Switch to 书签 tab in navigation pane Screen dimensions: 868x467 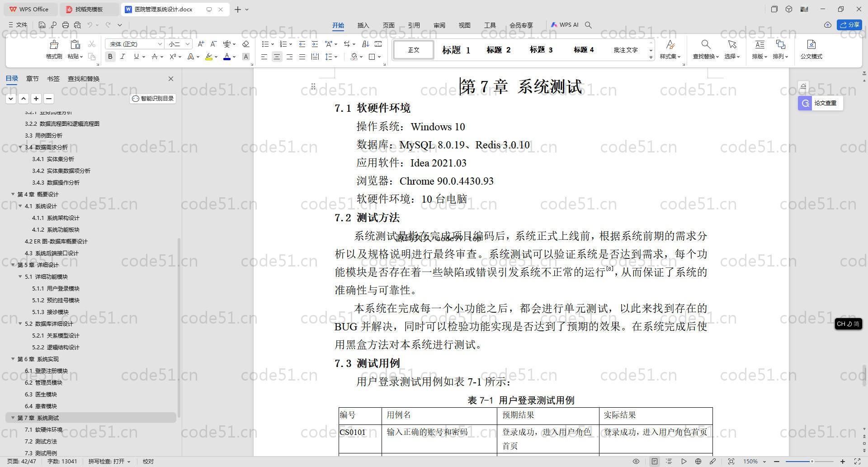(x=53, y=79)
